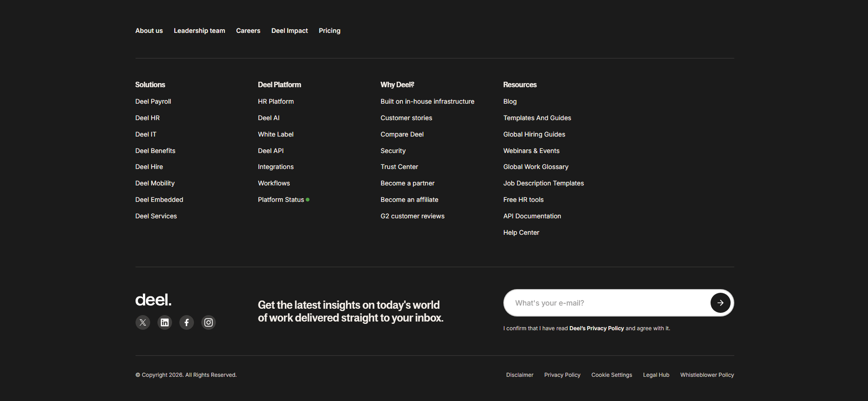Viewport: 868px width, 401px height.
Task: Visit Deel API page
Action: point(271,151)
